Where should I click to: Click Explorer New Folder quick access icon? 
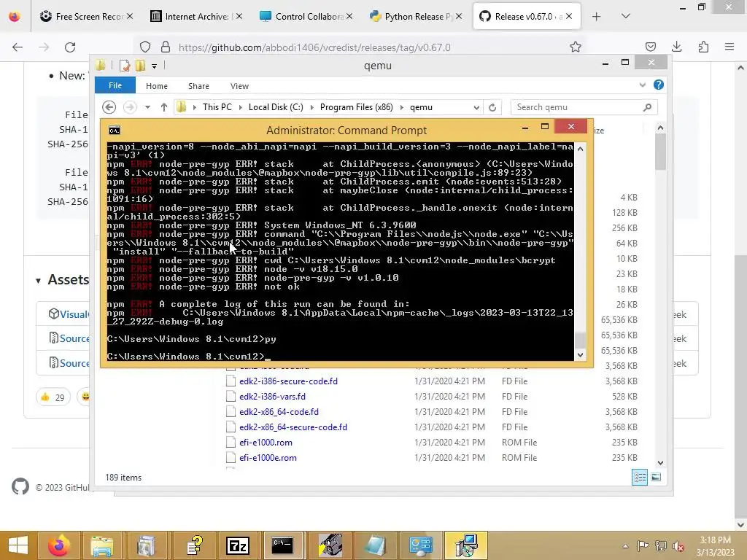140,66
